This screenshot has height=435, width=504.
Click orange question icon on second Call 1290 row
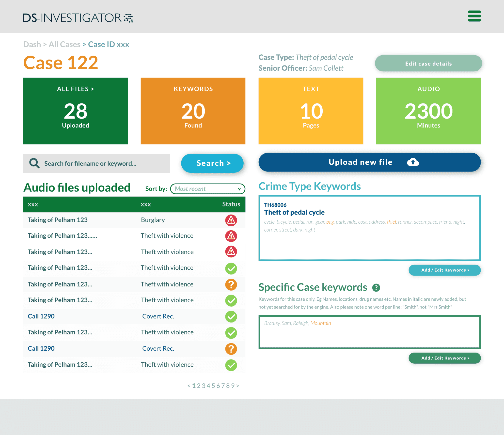[231, 349]
